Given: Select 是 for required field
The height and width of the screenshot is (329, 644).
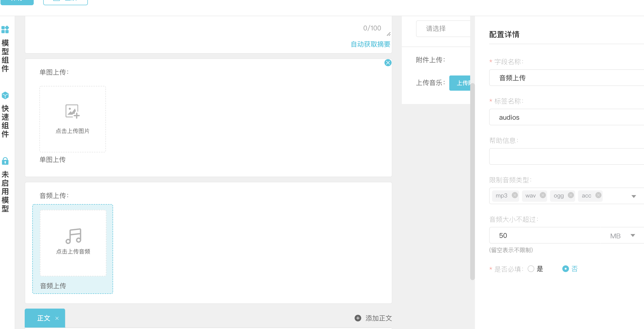Looking at the screenshot, I should tap(531, 269).
